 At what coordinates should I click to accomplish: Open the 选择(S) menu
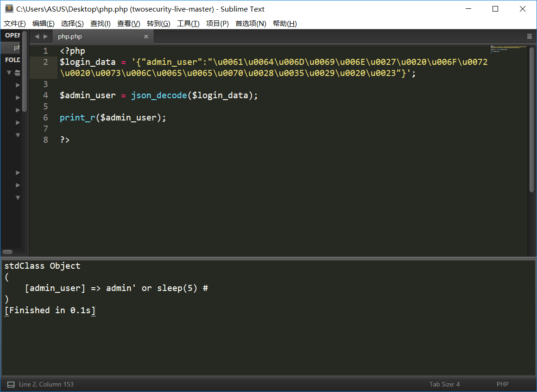(72, 24)
